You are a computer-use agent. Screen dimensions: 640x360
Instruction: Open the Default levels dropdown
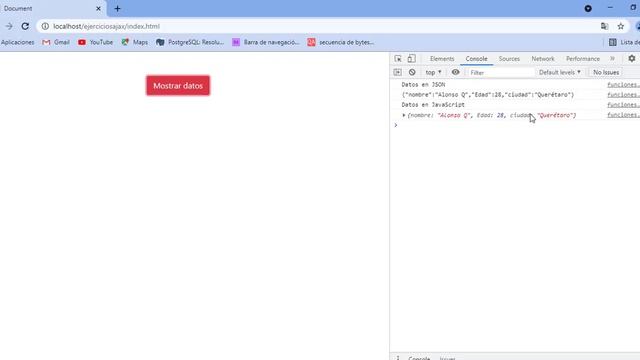click(x=560, y=72)
